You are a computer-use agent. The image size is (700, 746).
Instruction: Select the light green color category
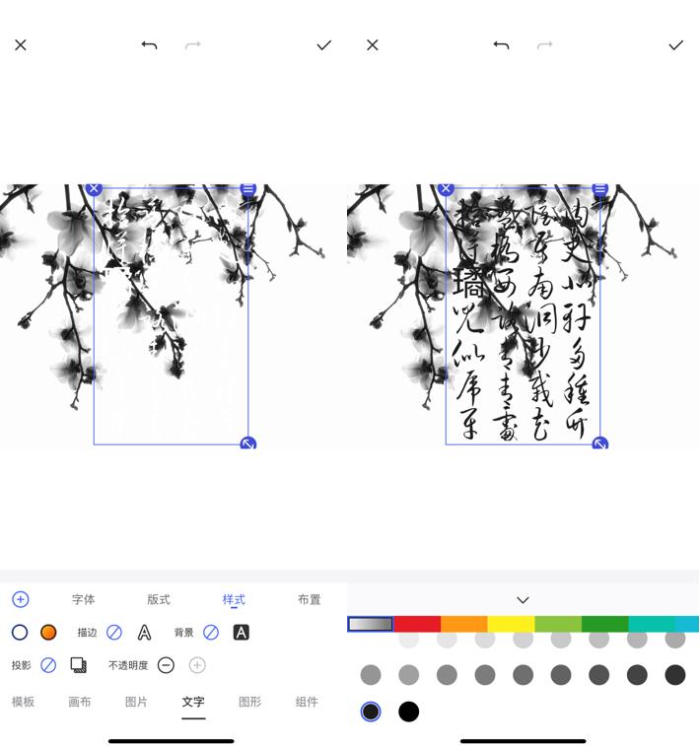coord(558,624)
